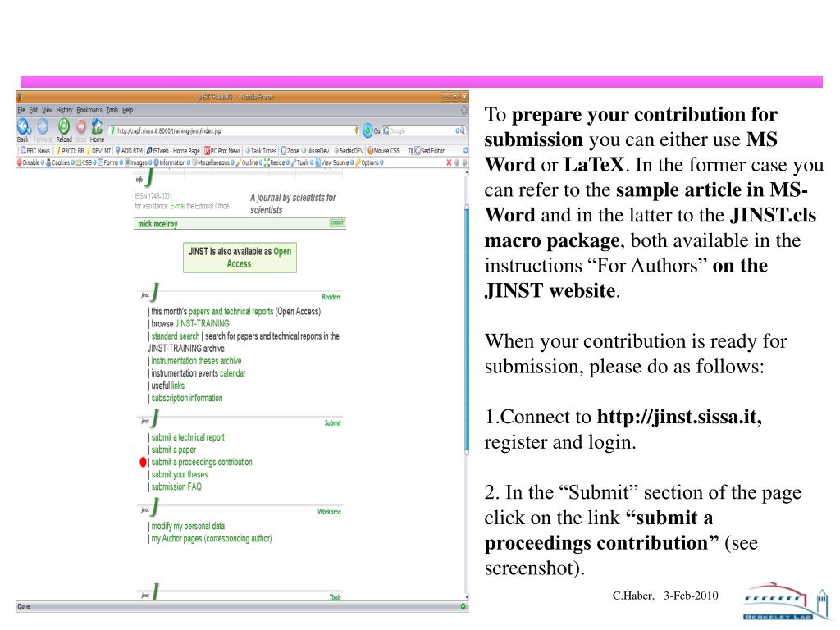Click the submit a paper link
Image resolution: width=840 pixels, height=630 pixels.
coord(174,450)
